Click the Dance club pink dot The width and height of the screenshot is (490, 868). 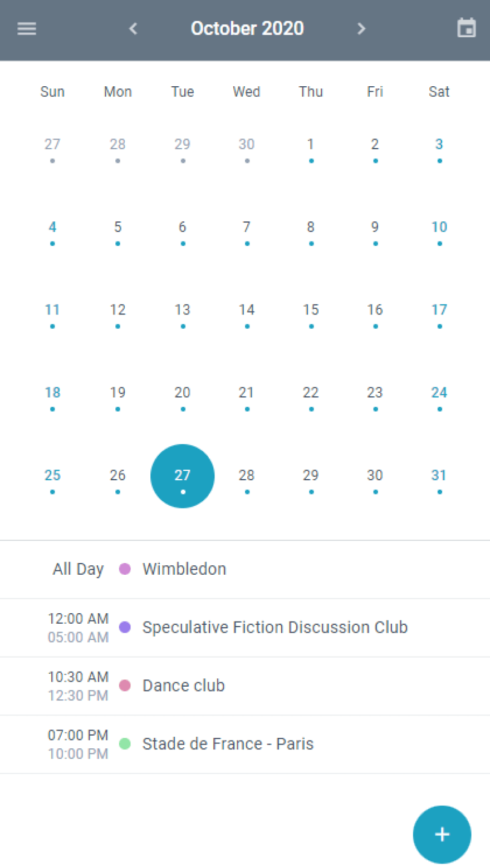pyautogui.click(x=125, y=685)
